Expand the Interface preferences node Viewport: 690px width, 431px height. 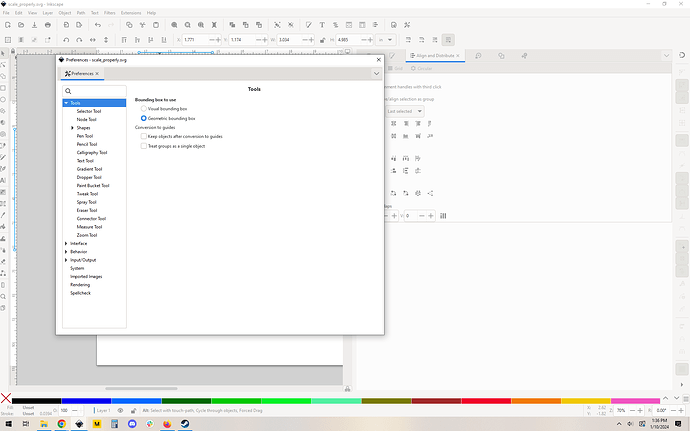click(x=66, y=243)
